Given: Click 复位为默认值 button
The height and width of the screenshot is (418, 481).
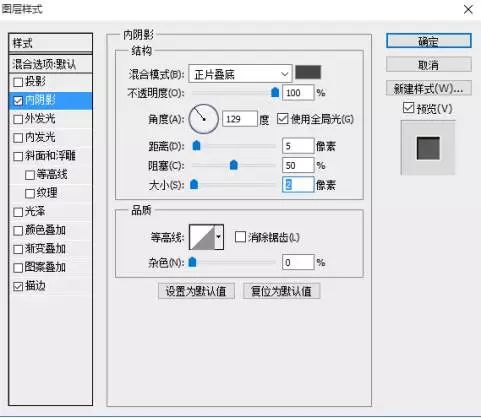Looking at the screenshot, I should coord(281,291).
